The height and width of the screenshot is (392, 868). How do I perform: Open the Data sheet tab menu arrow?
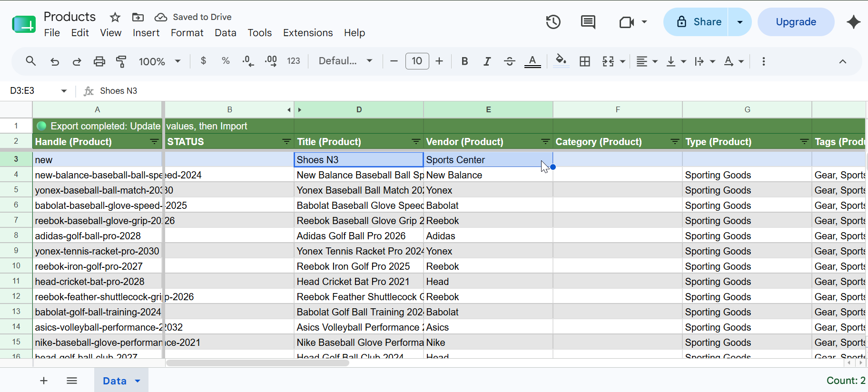click(x=138, y=381)
